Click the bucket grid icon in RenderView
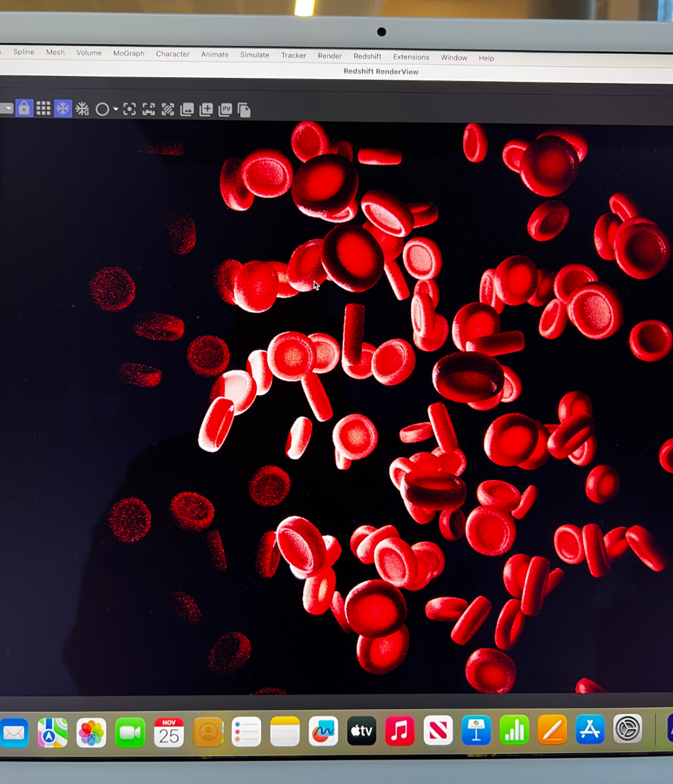Viewport: 673px width, 784px height. click(43, 109)
